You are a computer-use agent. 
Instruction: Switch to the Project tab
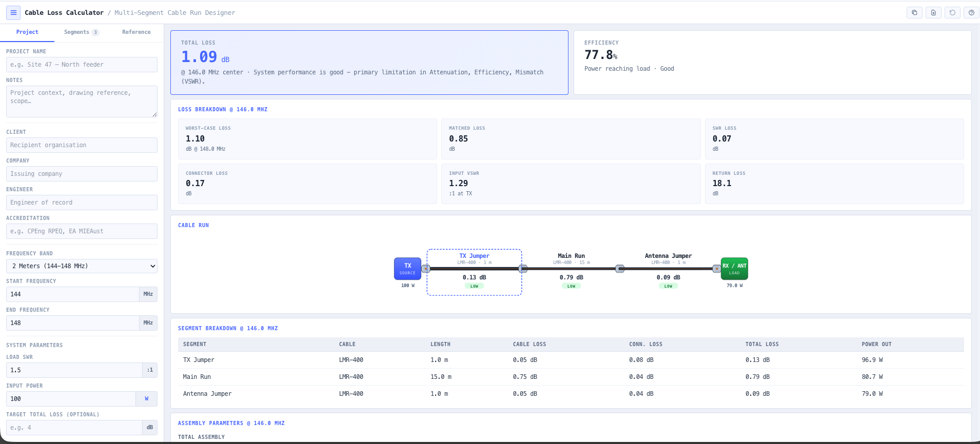tap(27, 32)
